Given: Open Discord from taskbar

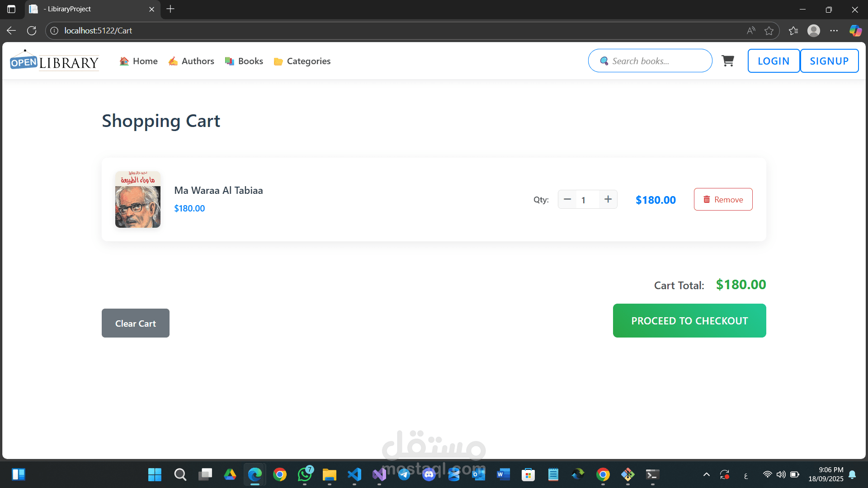Looking at the screenshot, I should click(429, 474).
